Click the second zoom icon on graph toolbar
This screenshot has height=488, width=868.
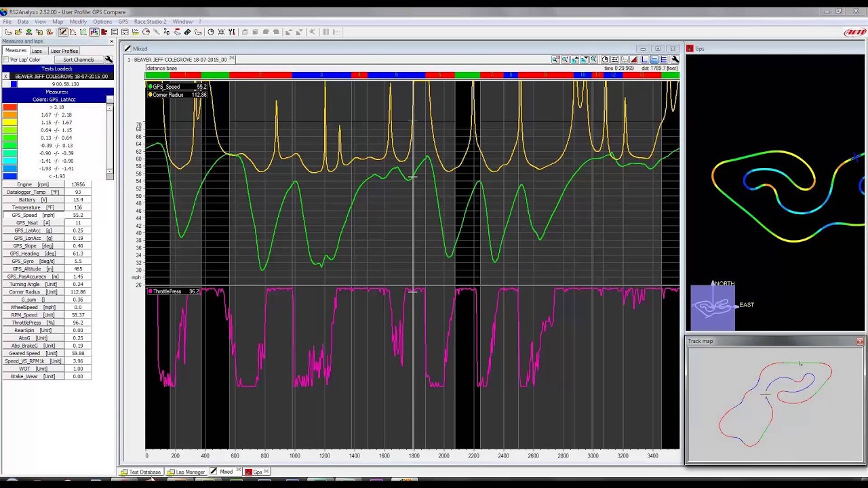point(566,60)
